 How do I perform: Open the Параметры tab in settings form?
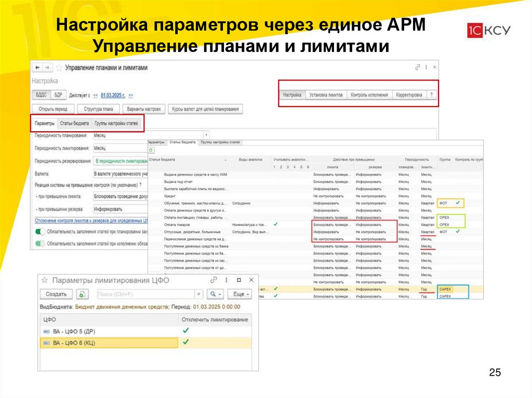point(45,123)
